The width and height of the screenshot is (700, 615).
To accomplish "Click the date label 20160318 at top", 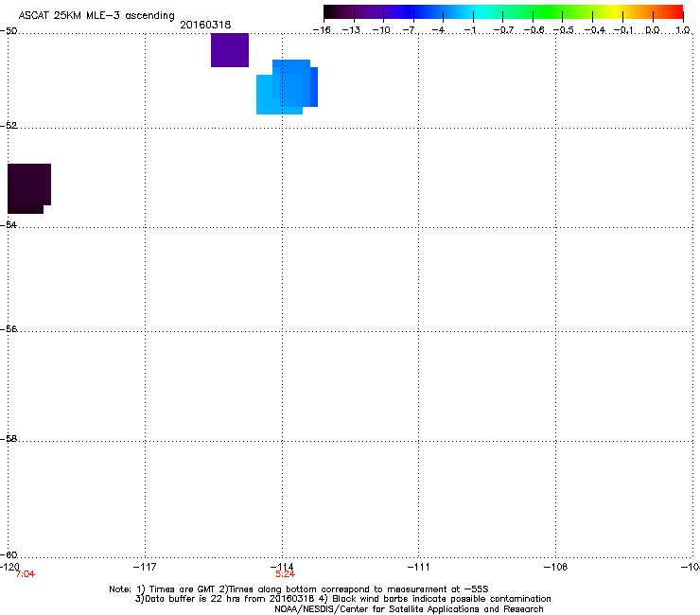I will [x=205, y=25].
